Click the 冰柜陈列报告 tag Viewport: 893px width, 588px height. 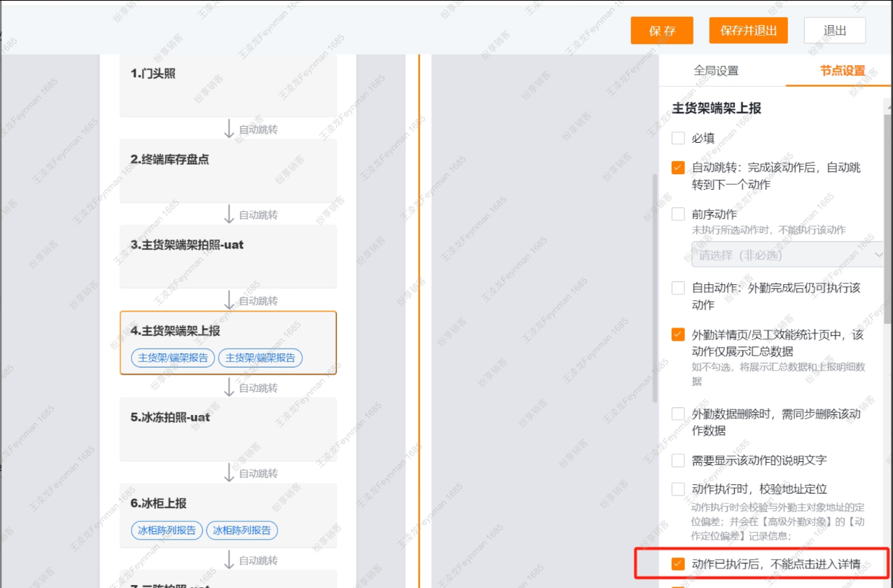click(x=167, y=531)
